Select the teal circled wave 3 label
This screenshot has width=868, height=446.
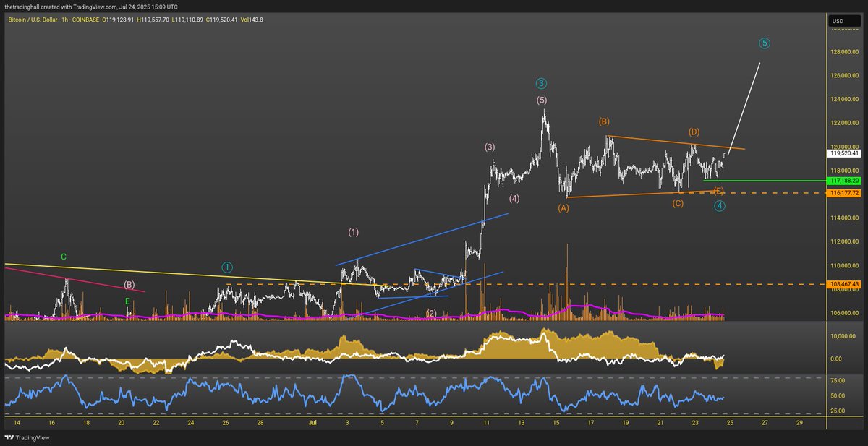(541, 83)
